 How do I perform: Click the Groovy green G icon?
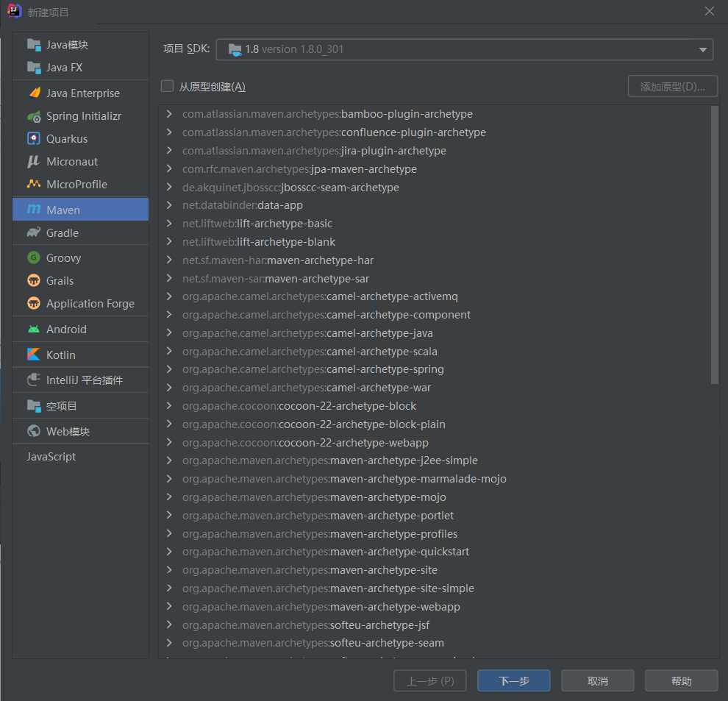pos(34,257)
